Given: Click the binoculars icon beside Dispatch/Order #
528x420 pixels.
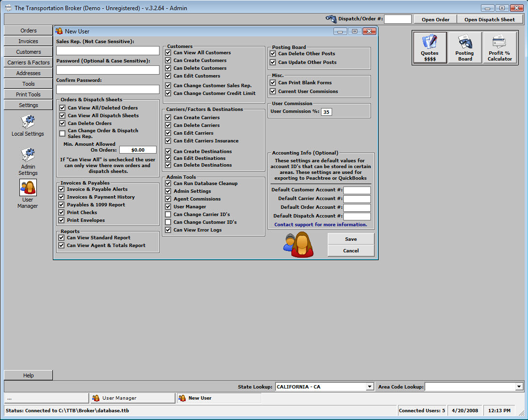Looking at the screenshot, I should point(331,19).
